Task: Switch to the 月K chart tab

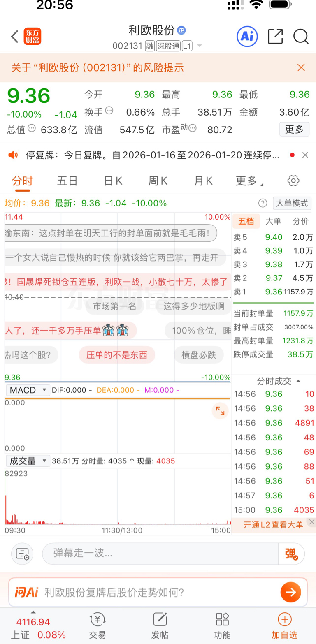Action: (203, 181)
